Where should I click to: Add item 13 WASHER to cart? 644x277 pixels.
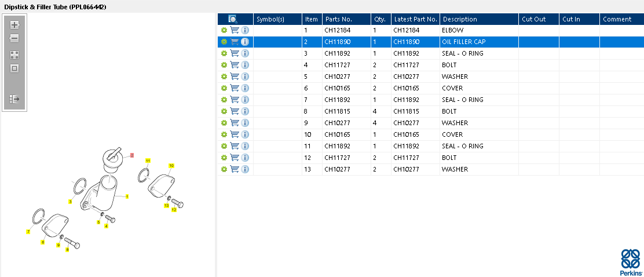coord(235,169)
